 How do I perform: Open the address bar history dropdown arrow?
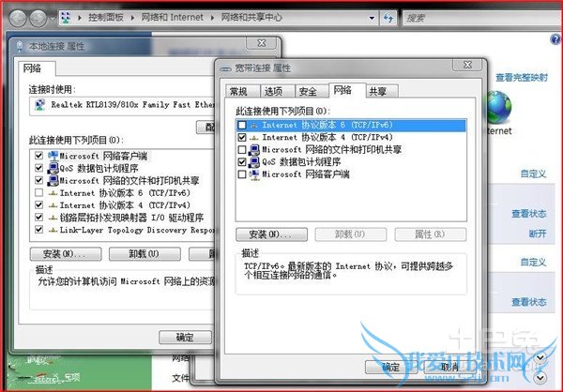pyautogui.click(x=372, y=18)
